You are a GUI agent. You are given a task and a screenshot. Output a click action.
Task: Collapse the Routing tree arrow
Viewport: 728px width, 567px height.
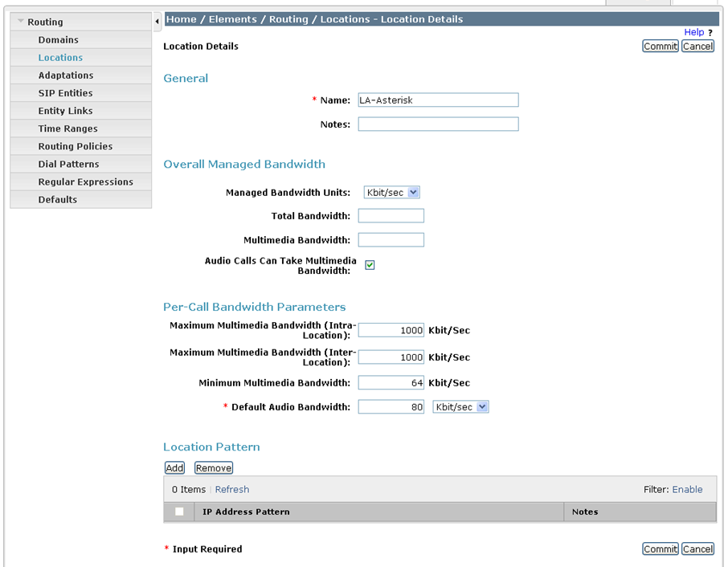click(20, 22)
